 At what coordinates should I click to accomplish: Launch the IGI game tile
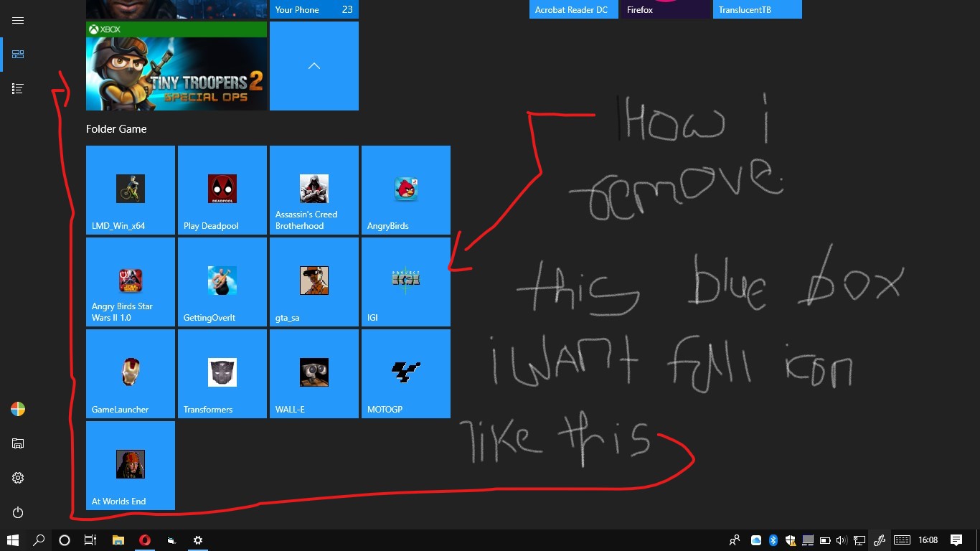(406, 282)
